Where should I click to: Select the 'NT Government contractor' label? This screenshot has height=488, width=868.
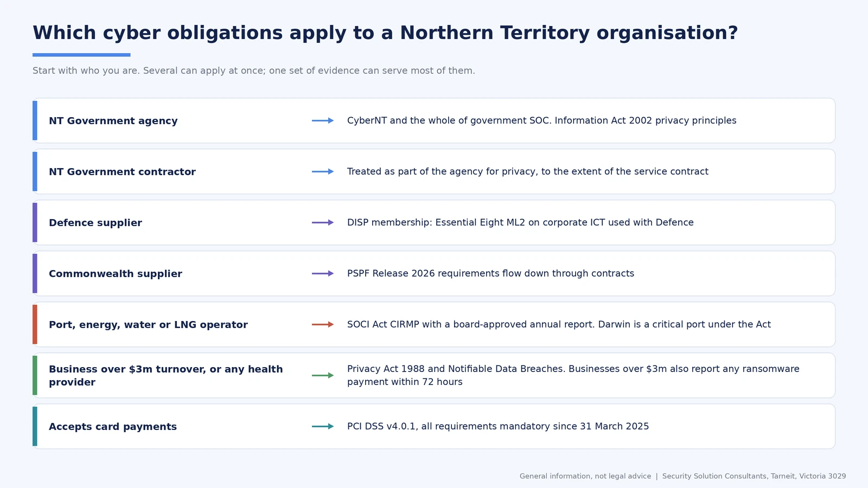click(122, 172)
